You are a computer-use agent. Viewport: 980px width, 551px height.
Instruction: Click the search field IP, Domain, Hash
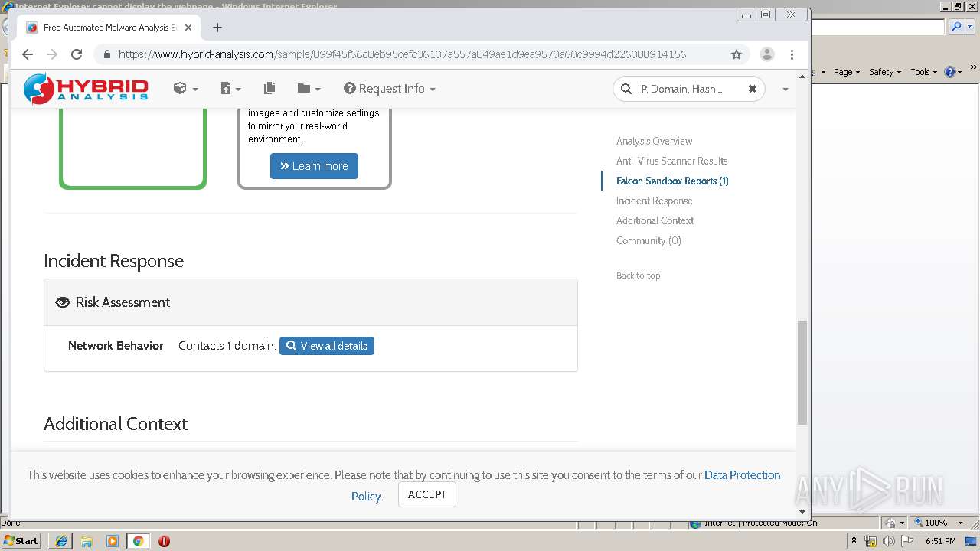pos(689,89)
